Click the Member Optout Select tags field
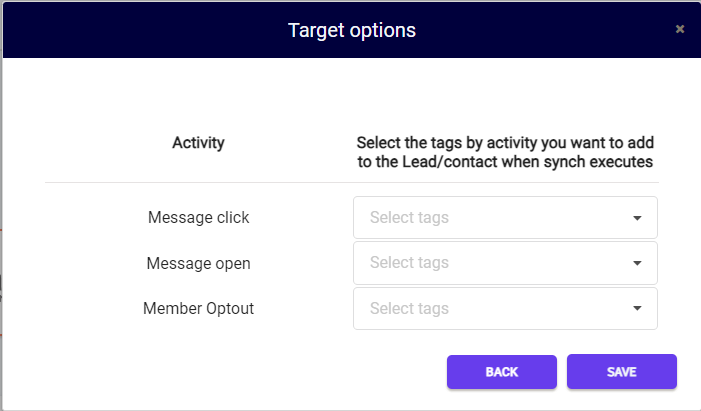This screenshot has height=411, width=701. click(x=505, y=308)
